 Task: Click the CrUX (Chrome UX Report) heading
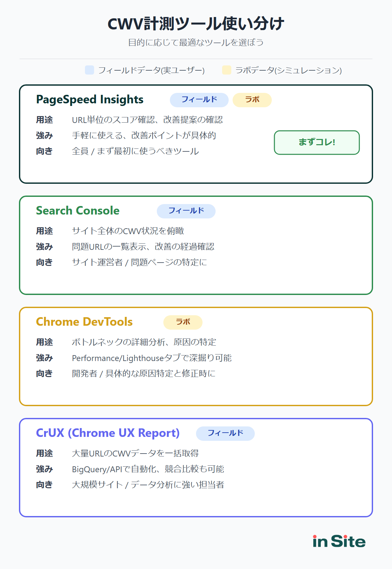pos(108,433)
